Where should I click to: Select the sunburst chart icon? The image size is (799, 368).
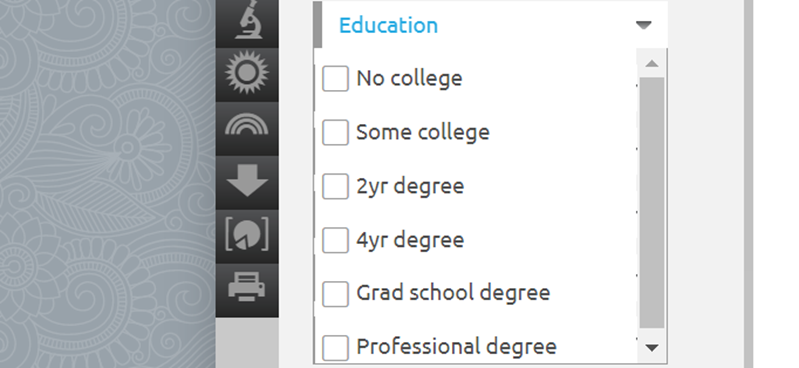(x=247, y=72)
